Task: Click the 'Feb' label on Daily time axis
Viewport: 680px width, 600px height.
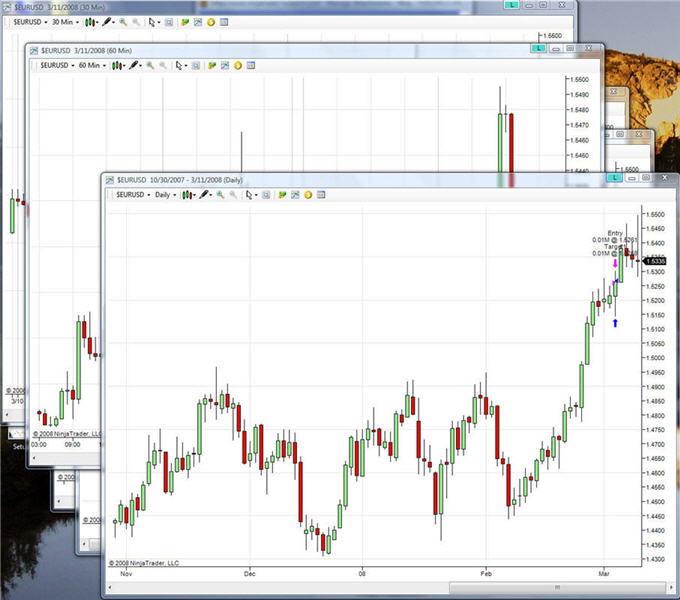Action: click(486, 574)
